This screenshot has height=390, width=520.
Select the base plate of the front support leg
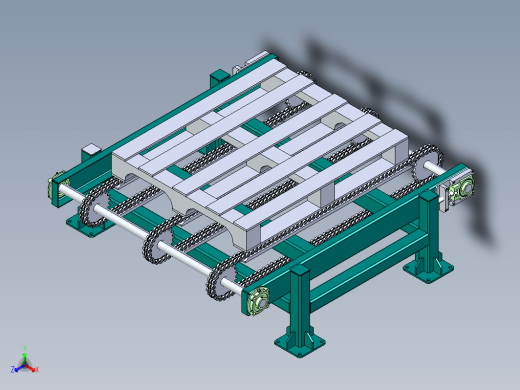click(300, 344)
